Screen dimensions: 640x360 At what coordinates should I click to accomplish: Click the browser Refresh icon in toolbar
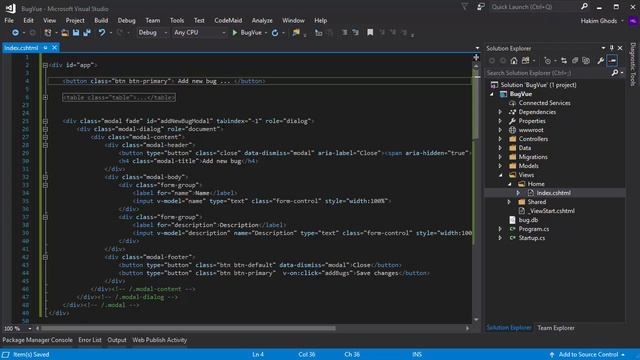click(275, 33)
